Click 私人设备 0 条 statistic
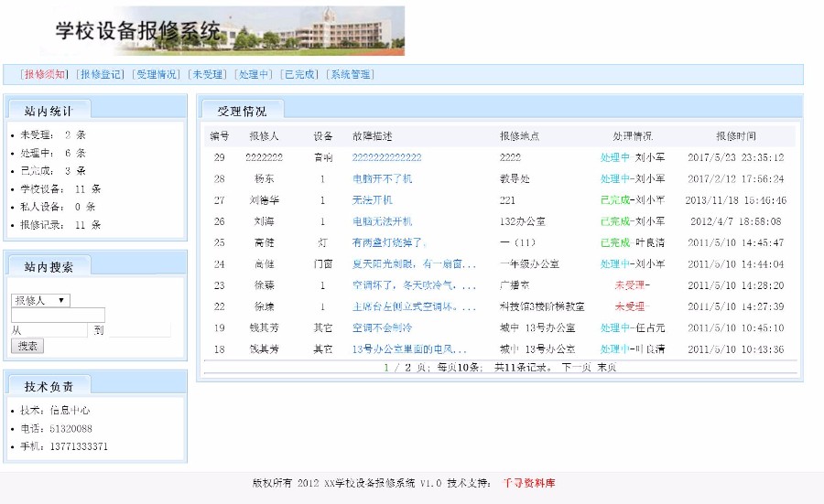 tap(58, 207)
